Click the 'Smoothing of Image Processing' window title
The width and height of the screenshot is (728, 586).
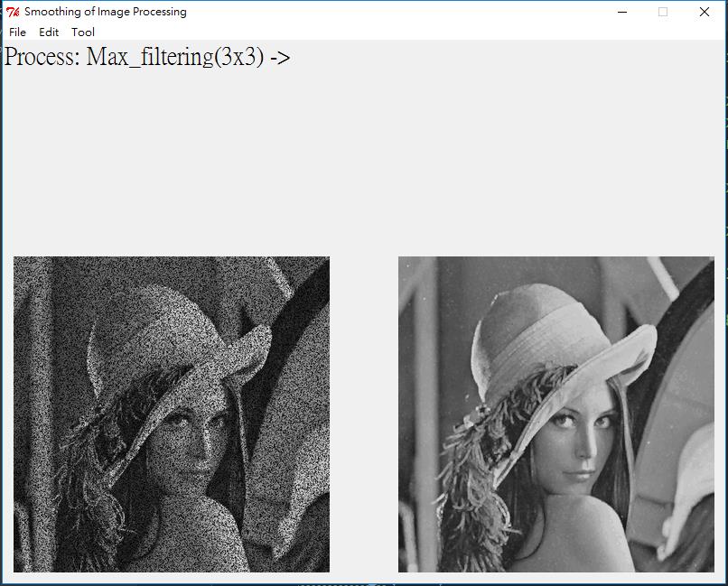point(106,12)
